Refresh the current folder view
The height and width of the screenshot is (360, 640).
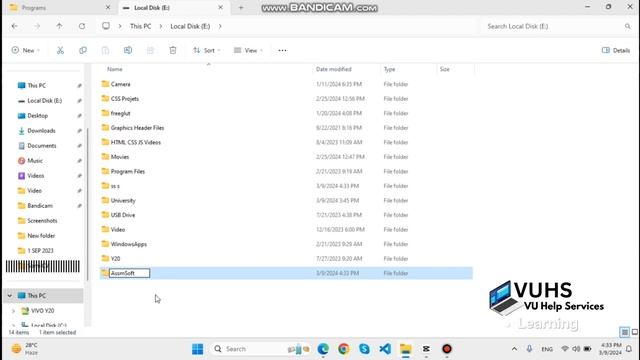click(x=82, y=26)
